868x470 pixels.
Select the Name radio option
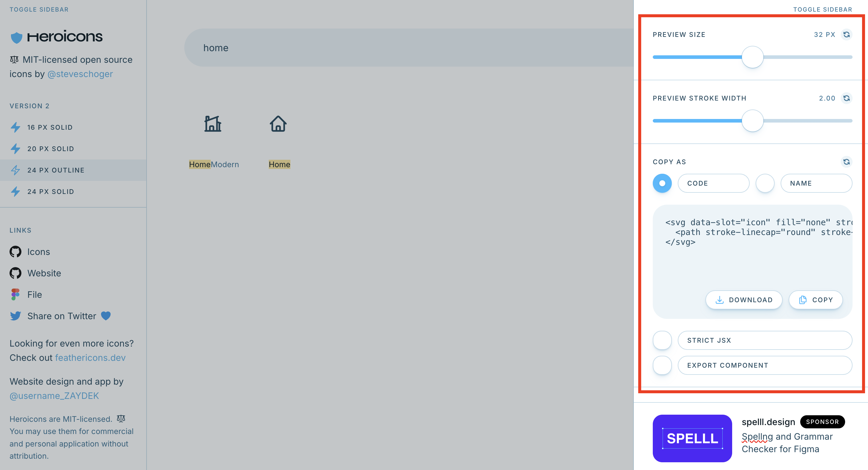tap(765, 184)
